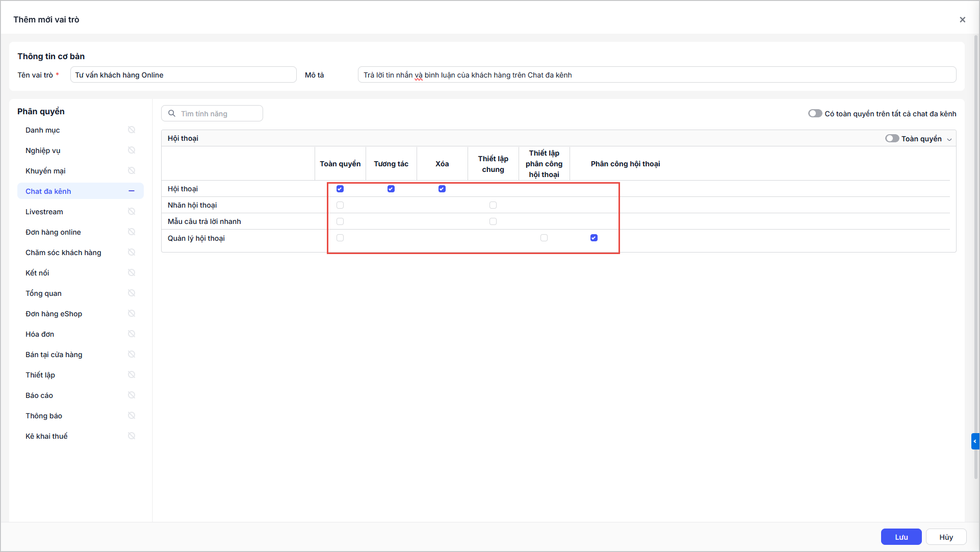Viewport: 980px width, 552px height.
Task: Click the minus icon beside Chat đa kênh
Action: click(x=132, y=191)
